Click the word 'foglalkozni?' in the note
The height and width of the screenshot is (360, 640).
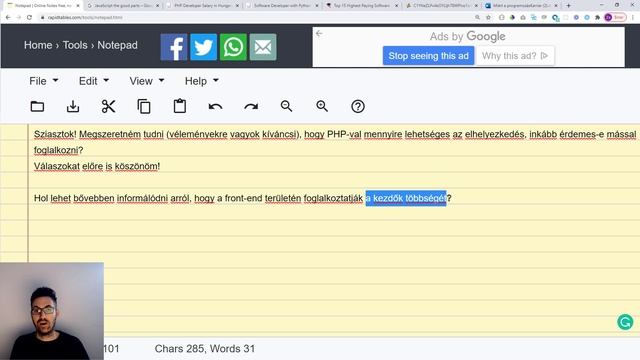coord(58,150)
